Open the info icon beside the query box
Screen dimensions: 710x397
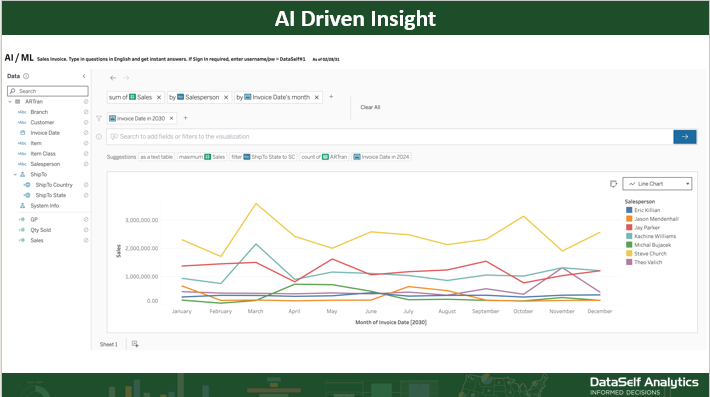(99, 137)
